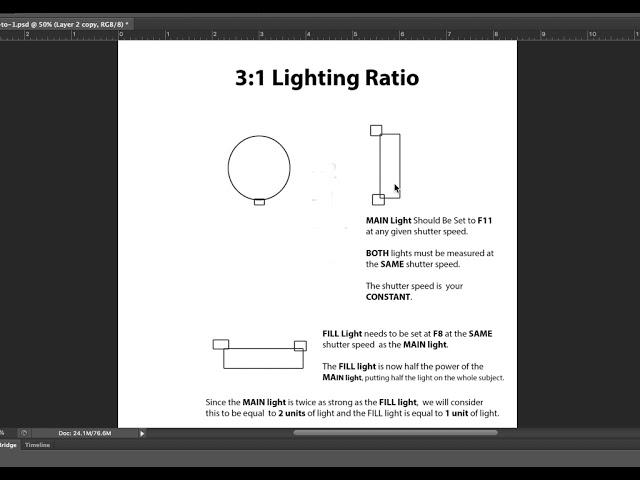Screen dimensions: 640x480
Task: Click the top small square of the vertical light shape
Action: [376, 130]
